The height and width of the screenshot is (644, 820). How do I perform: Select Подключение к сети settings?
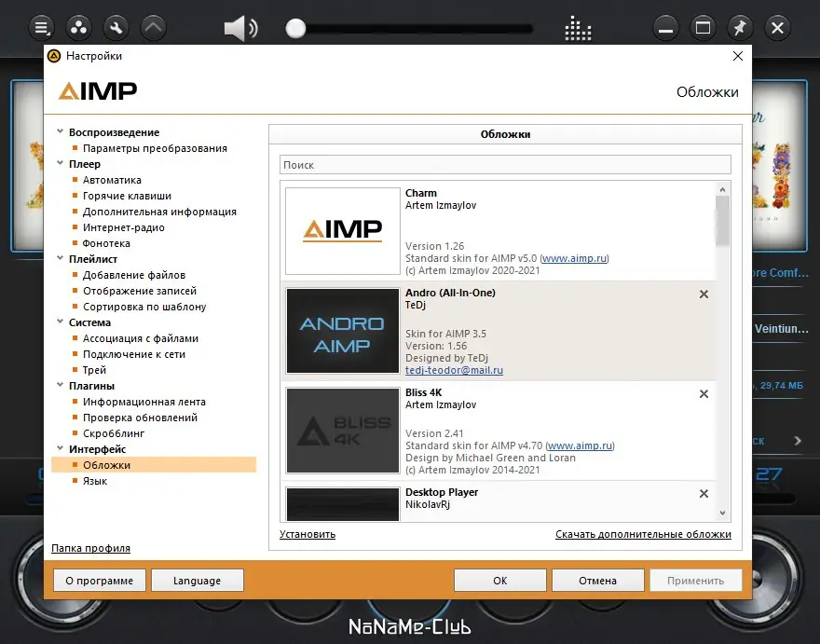coord(134,354)
